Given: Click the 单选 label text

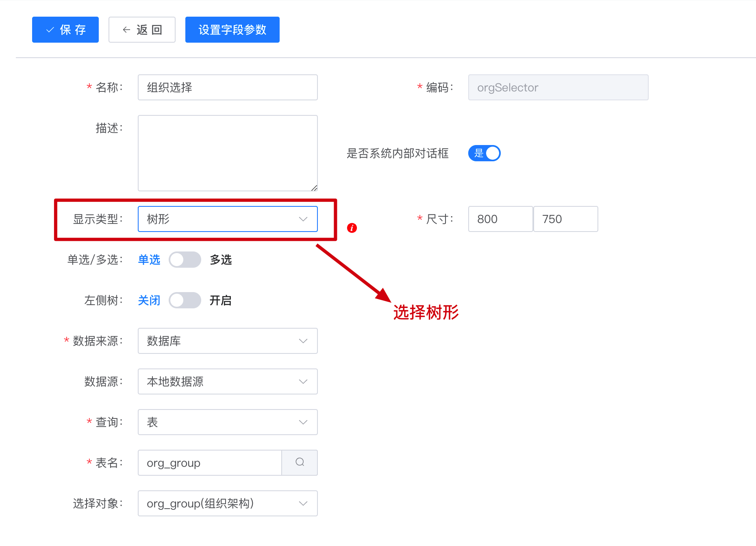Looking at the screenshot, I should pyautogui.click(x=149, y=260).
